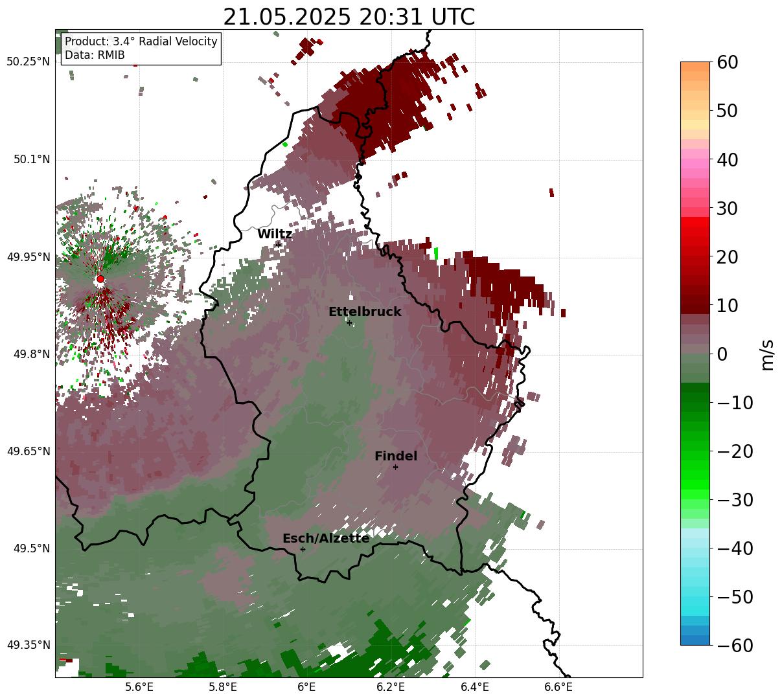Click the colorbar value 0 label
782x700 pixels.
[x=722, y=354]
